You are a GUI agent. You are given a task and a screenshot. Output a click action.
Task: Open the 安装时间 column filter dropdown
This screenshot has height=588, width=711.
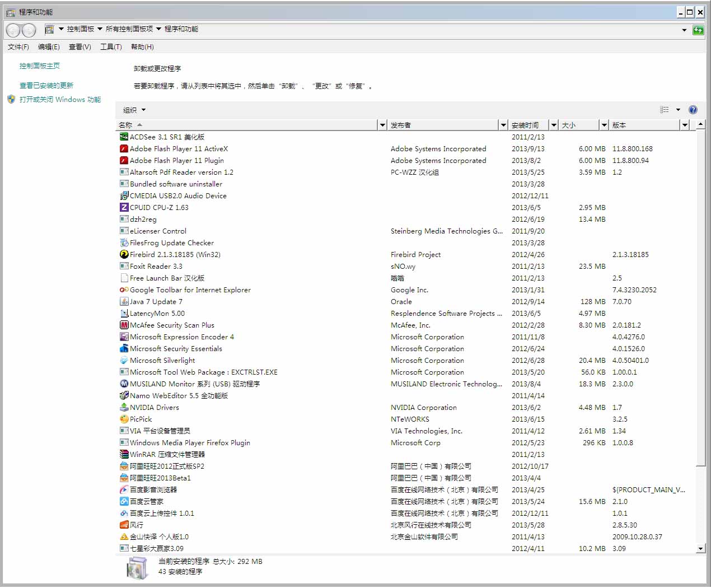tap(554, 125)
